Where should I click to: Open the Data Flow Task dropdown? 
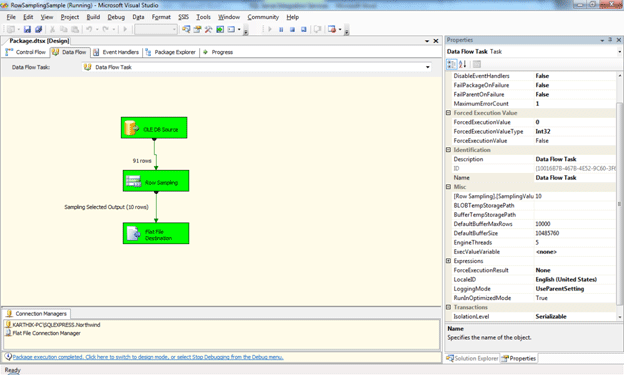coord(428,67)
